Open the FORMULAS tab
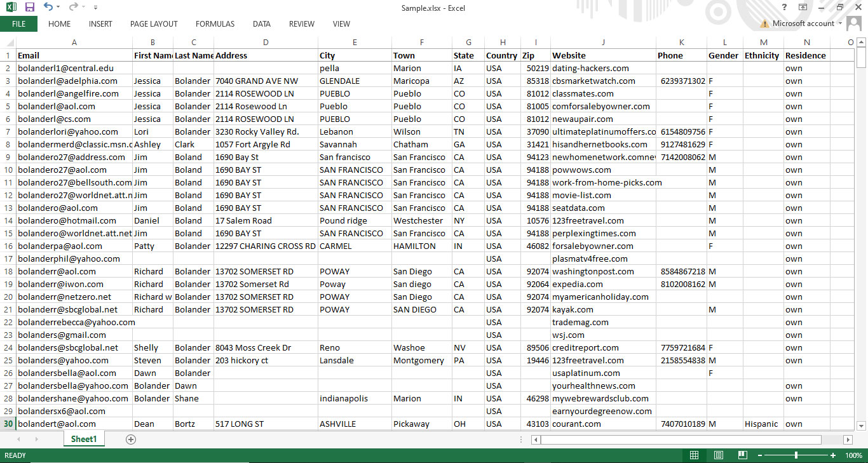 [x=215, y=24]
